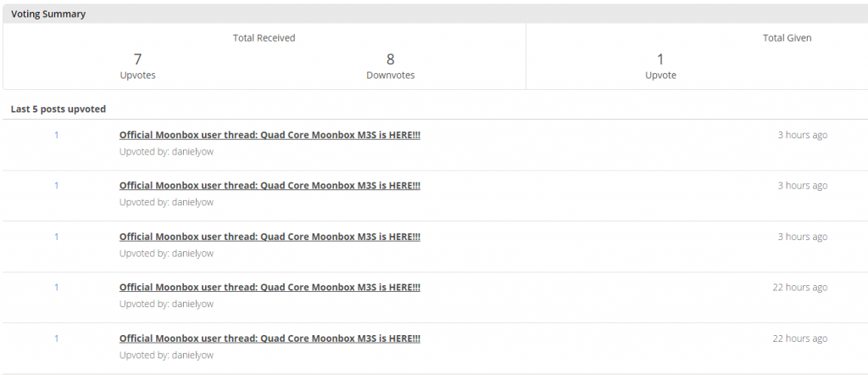This screenshot has height=375, width=868.
Task: Click the Voting Summary header
Action: pyautogui.click(x=48, y=14)
